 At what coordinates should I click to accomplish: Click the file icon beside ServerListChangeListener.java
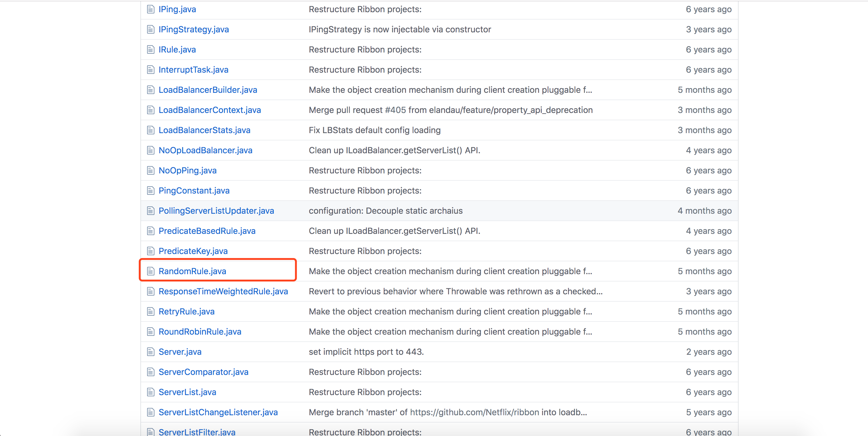pyautogui.click(x=150, y=412)
